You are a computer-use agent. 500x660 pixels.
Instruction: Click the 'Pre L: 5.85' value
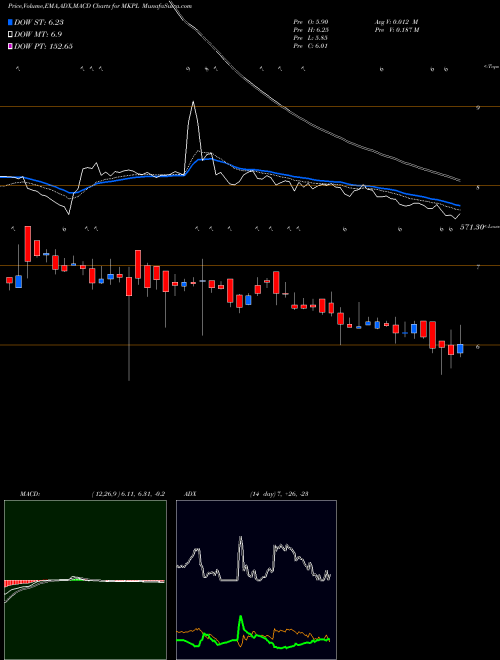point(311,37)
